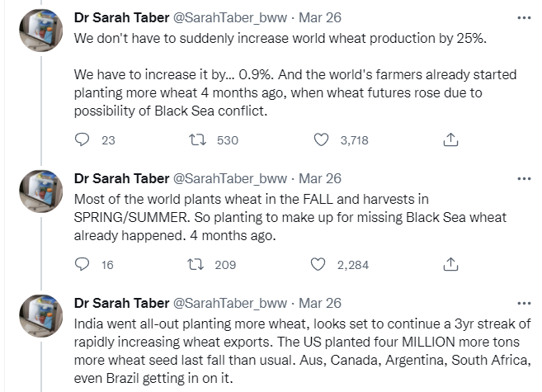The height and width of the screenshot is (392, 542).
Task: Open more options on the India wheat tweet
Action: click(x=524, y=303)
